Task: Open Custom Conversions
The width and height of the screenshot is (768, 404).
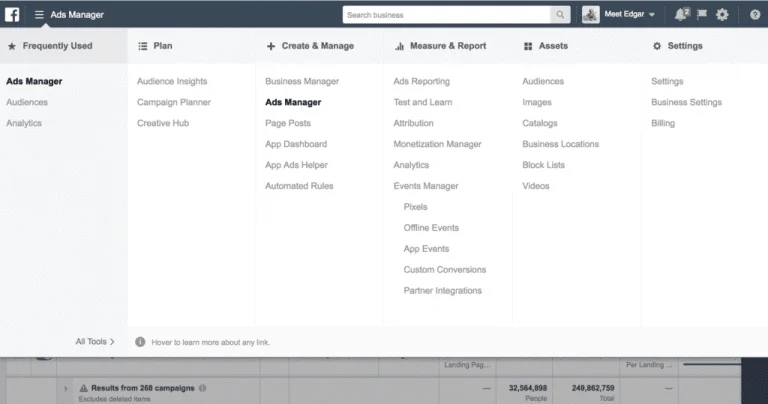Action: [x=445, y=270]
